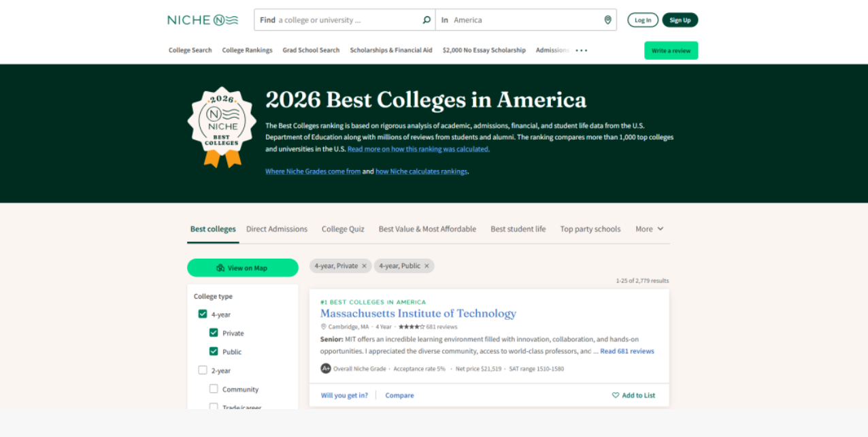Enable the 2-year checkbox

pyautogui.click(x=203, y=370)
